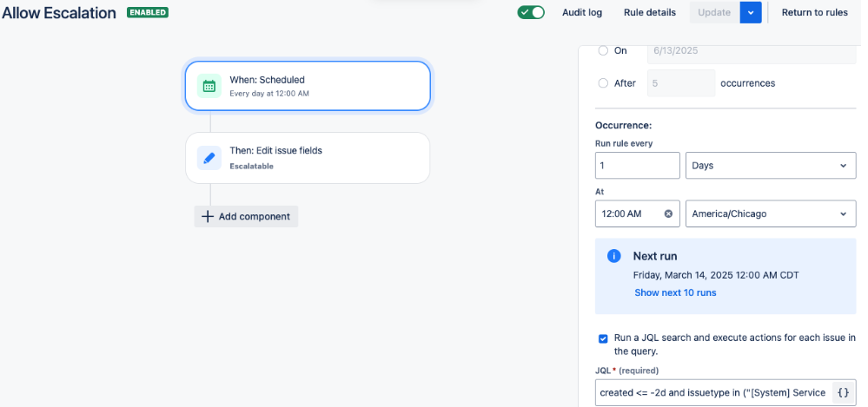Viewport: 868px width, 407px height.
Task: Open the America/Chicago timezone dropdown
Action: pos(771,213)
